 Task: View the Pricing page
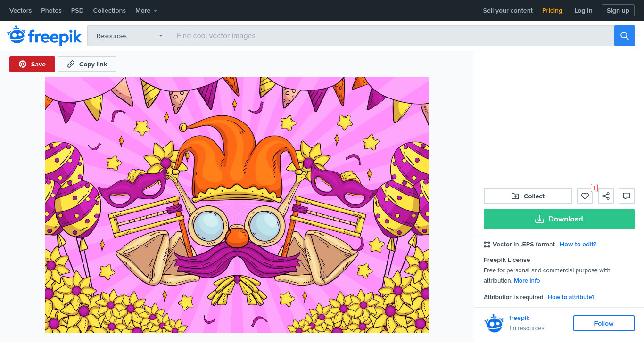(x=552, y=10)
